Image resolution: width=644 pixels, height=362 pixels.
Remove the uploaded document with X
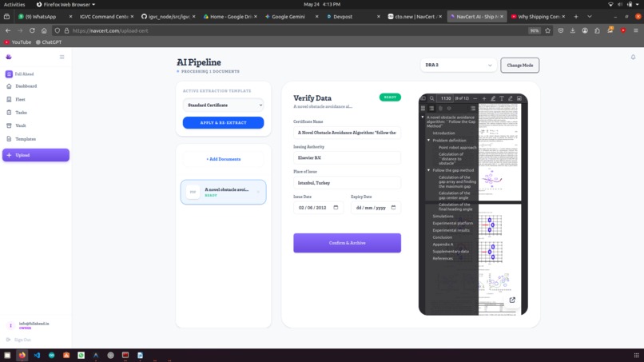258,192
